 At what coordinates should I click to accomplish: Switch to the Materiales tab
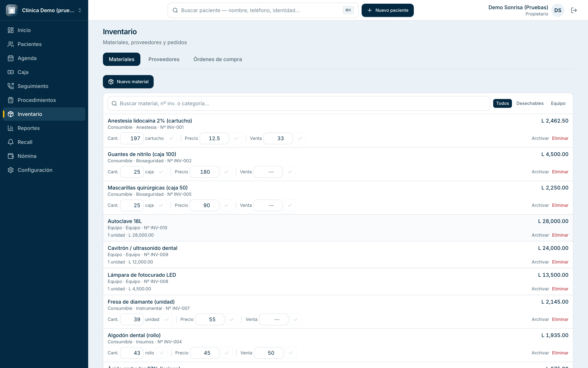click(x=121, y=59)
